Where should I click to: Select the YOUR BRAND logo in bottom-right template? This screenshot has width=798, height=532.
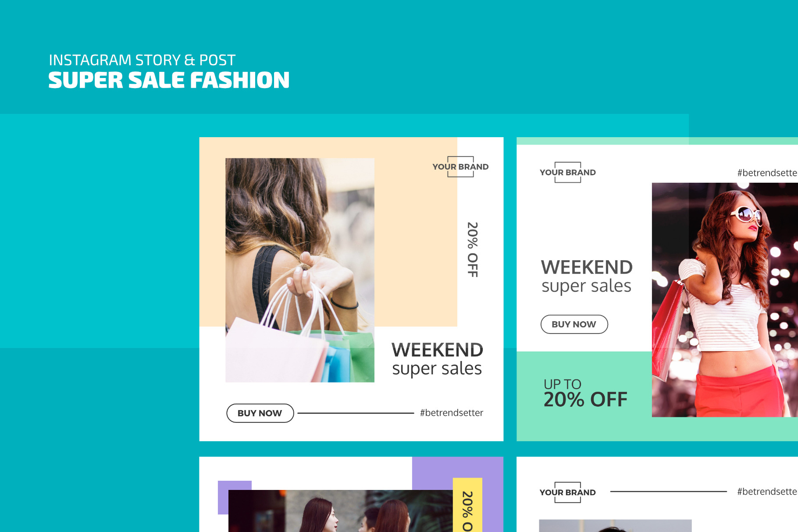pyautogui.click(x=568, y=492)
